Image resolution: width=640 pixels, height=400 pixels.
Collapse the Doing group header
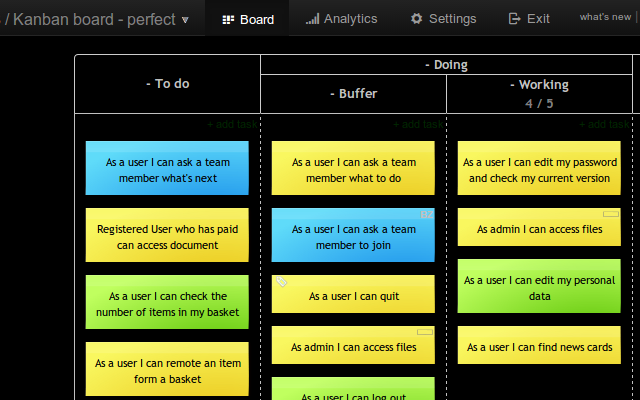click(x=427, y=65)
